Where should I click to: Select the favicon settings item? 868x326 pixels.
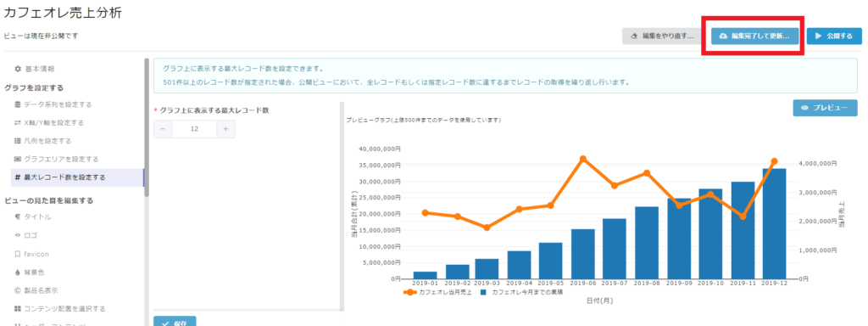click(x=36, y=254)
